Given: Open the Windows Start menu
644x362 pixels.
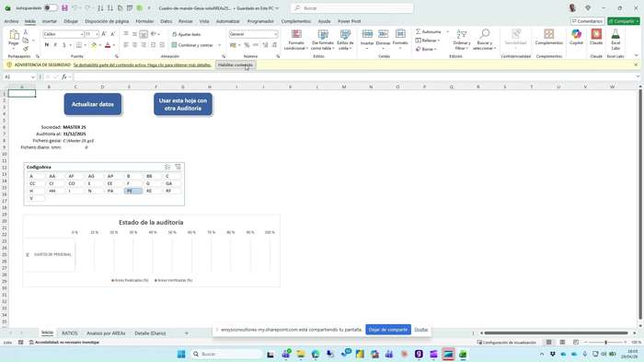Looking at the screenshot, I should [181, 355].
